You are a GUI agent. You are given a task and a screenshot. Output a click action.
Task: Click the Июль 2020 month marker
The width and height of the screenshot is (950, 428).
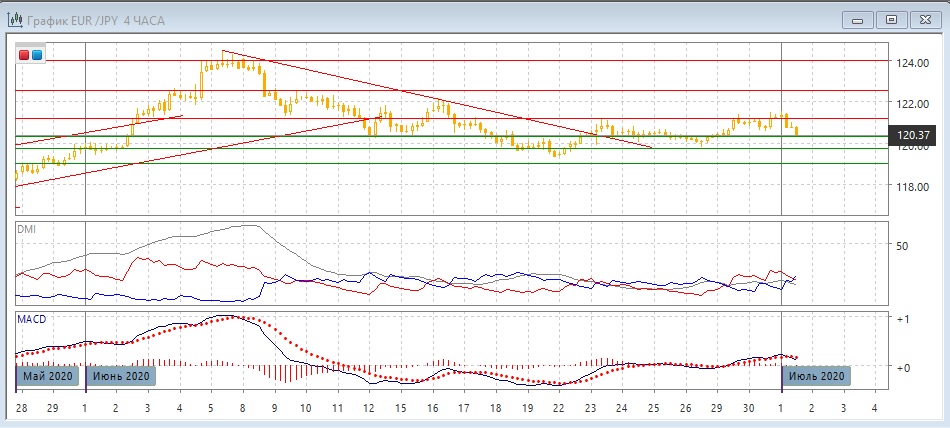pyautogui.click(x=816, y=376)
